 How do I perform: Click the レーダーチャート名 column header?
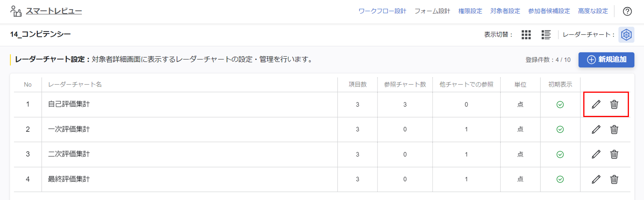pos(75,85)
